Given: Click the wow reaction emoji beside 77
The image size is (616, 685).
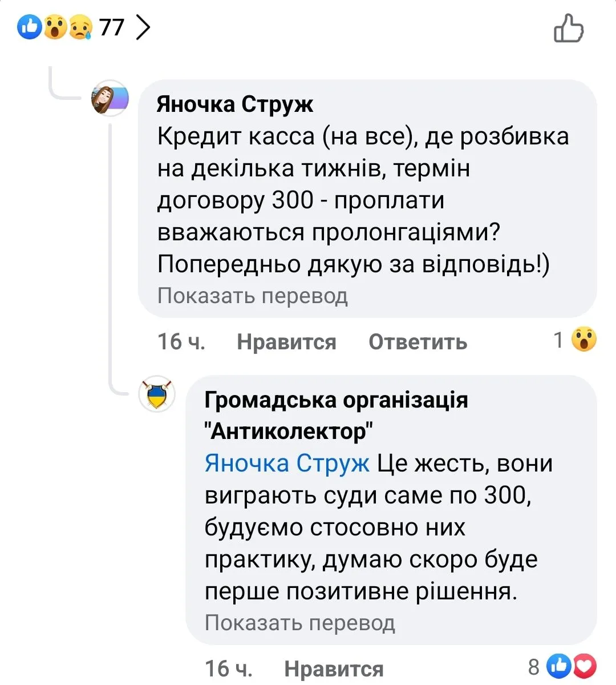Looking at the screenshot, I should pyautogui.click(x=55, y=27).
